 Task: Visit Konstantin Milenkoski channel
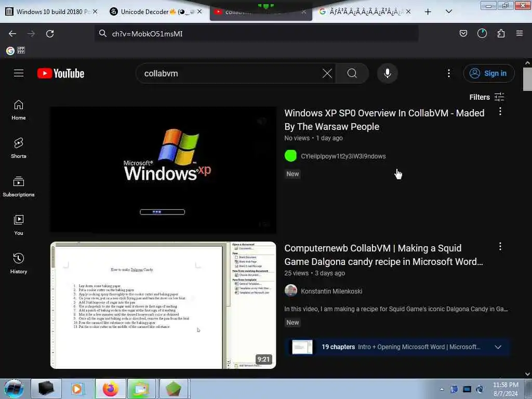pos(331,291)
